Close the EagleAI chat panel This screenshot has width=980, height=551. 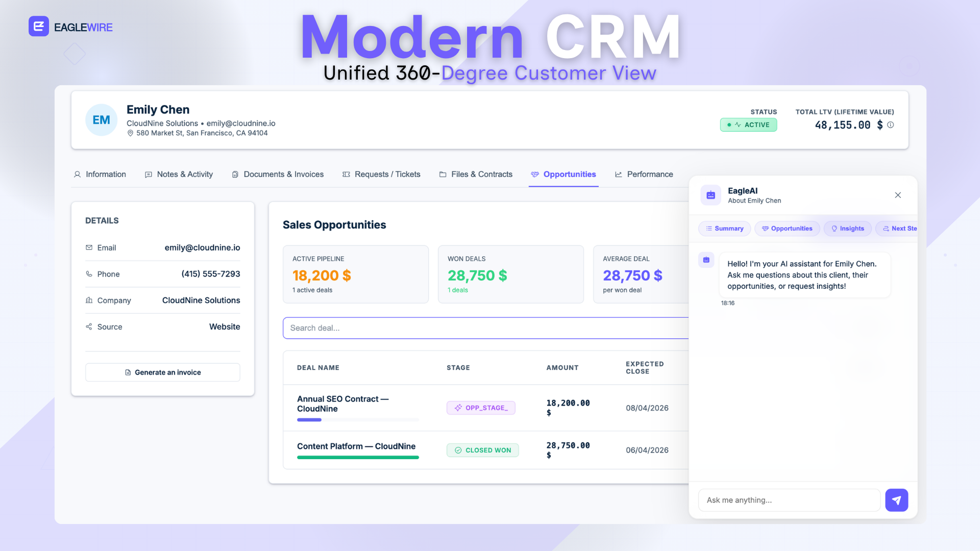click(898, 195)
